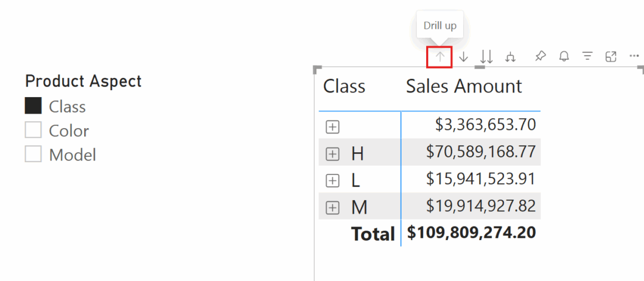Expand the M class row
This screenshot has height=281, width=644.
click(333, 208)
